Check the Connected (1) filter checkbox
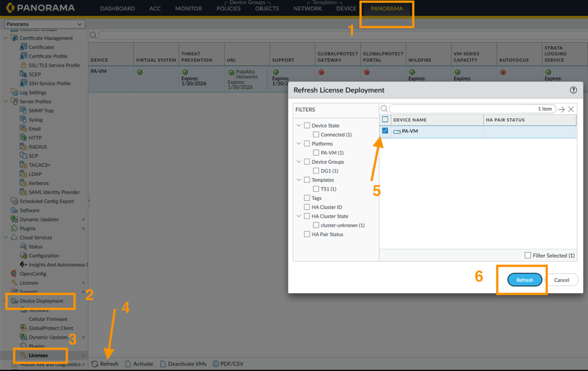 [x=316, y=134]
